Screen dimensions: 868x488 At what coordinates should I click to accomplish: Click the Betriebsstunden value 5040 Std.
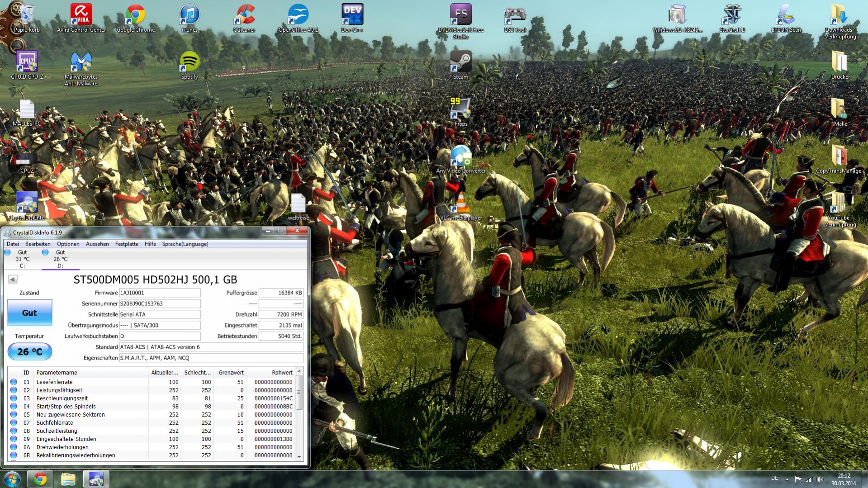click(x=281, y=336)
